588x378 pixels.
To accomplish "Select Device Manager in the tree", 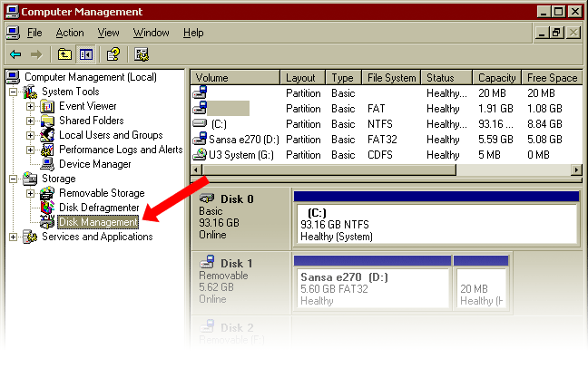I will [94, 164].
